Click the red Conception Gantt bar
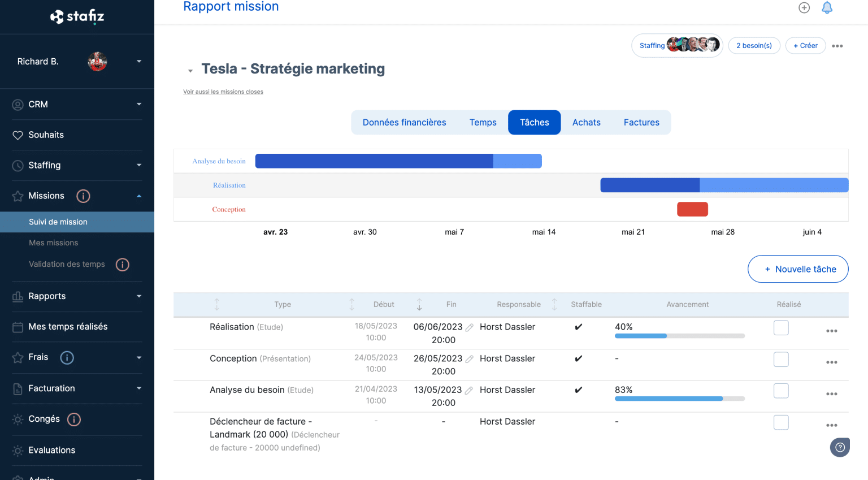 coord(692,209)
